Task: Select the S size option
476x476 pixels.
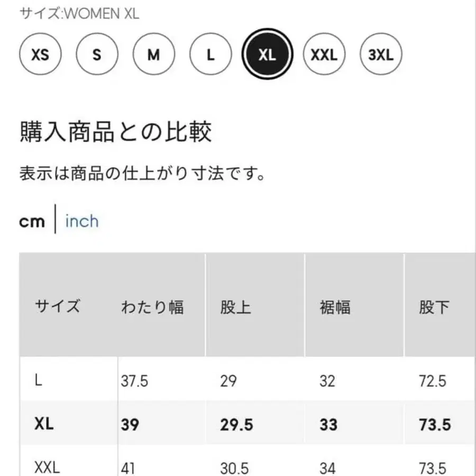Action: click(96, 54)
